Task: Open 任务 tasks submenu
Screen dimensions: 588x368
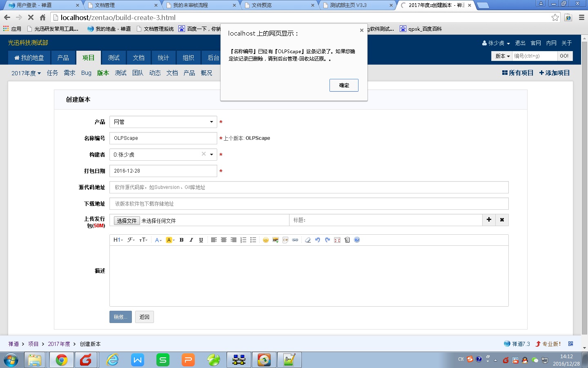Action: point(52,73)
